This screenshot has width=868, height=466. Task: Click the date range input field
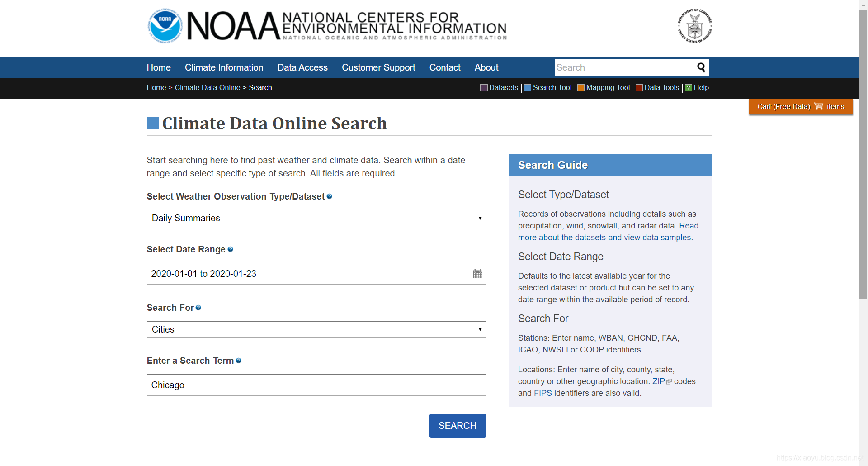[316, 274]
